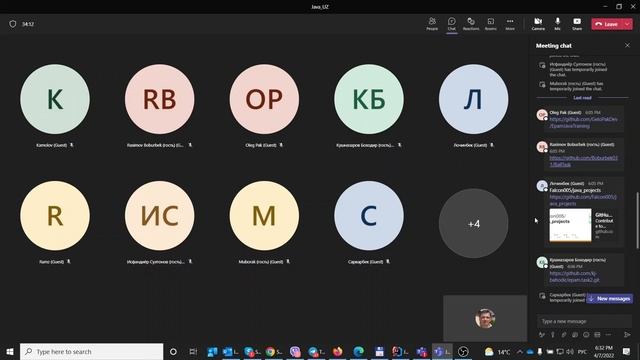Image resolution: width=640 pixels, height=360 pixels.
Task: Open Telegram from the taskbar
Action: pos(316,351)
